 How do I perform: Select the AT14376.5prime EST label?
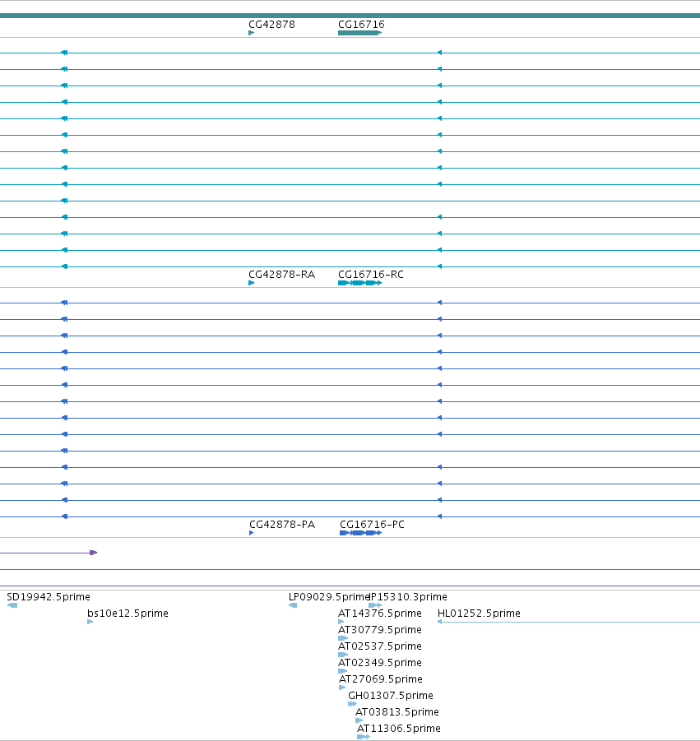(x=379, y=614)
